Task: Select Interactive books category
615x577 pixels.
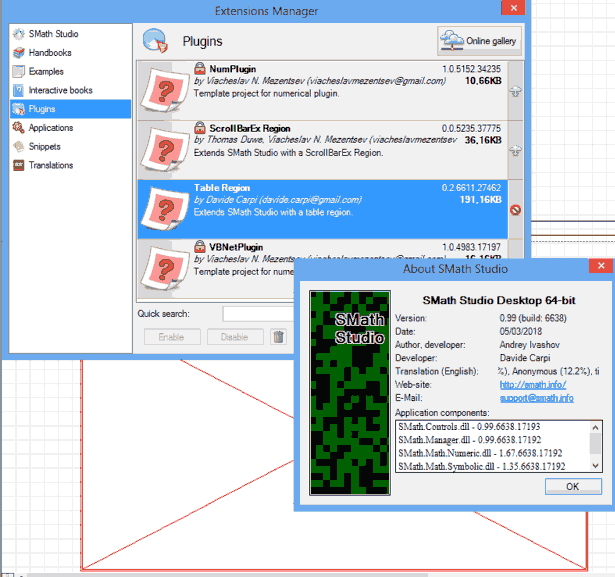Action: pos(60,90)
